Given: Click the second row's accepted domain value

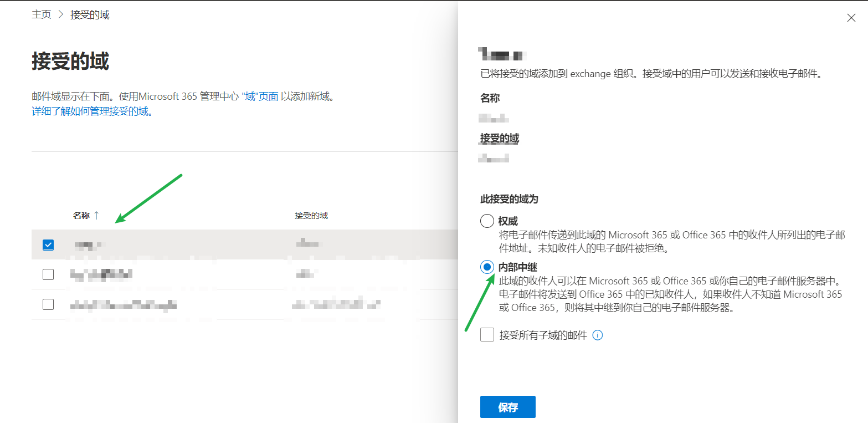Looking at the screenshot, I should pyautogui.click(x=305, y=274).
